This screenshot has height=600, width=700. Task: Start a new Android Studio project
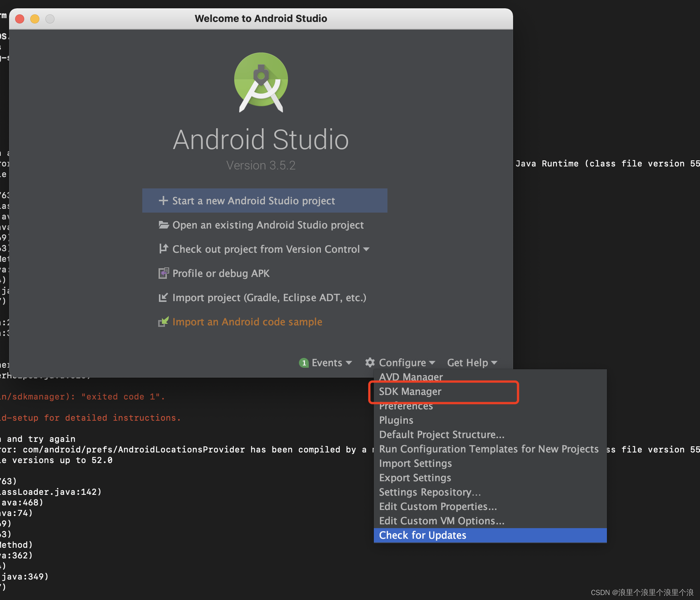[265, 201]
